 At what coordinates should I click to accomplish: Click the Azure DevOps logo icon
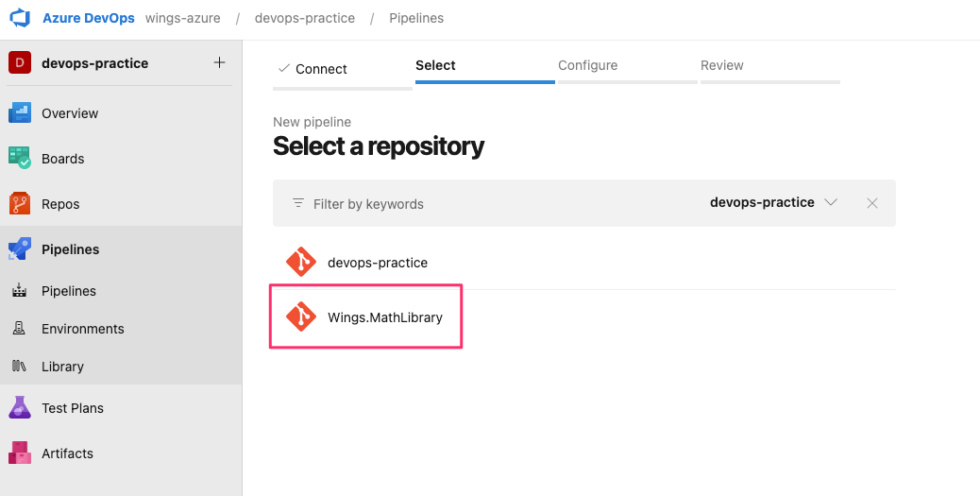click(x=20, y=18)
